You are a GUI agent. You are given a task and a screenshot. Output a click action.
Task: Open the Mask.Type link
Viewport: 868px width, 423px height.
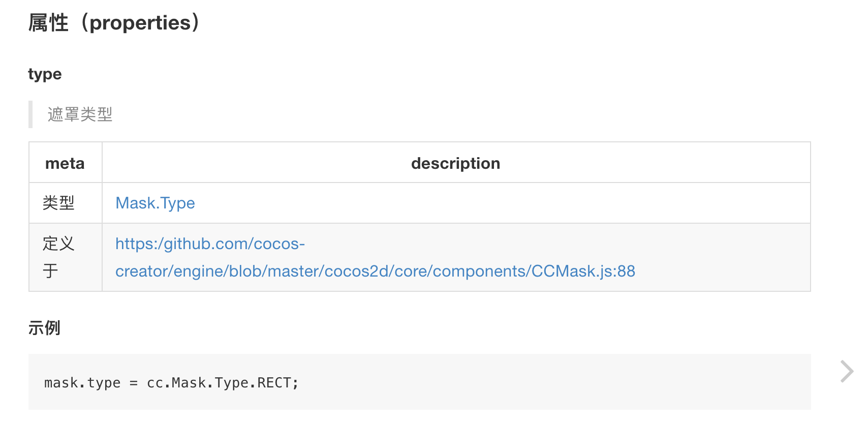point(155,203)
